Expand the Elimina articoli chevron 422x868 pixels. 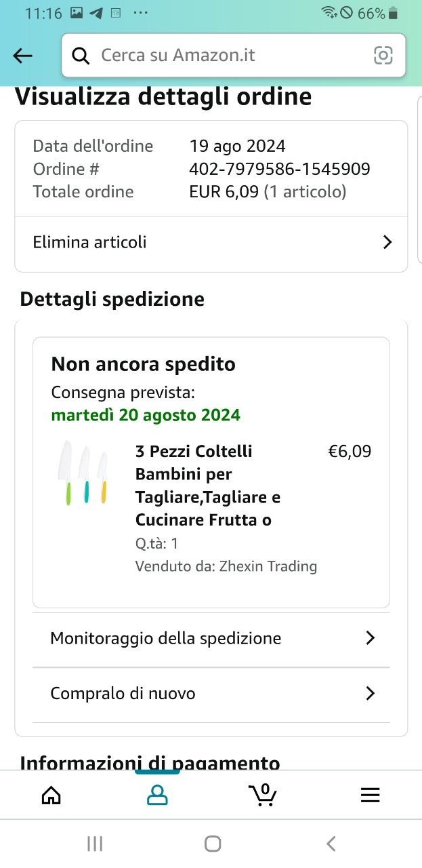point(387,242)
